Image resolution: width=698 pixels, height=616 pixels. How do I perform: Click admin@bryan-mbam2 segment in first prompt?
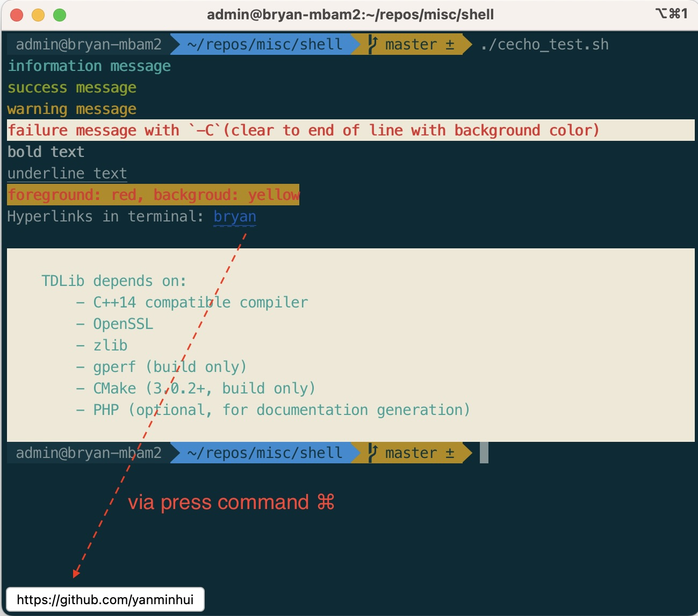coord(89,44)
